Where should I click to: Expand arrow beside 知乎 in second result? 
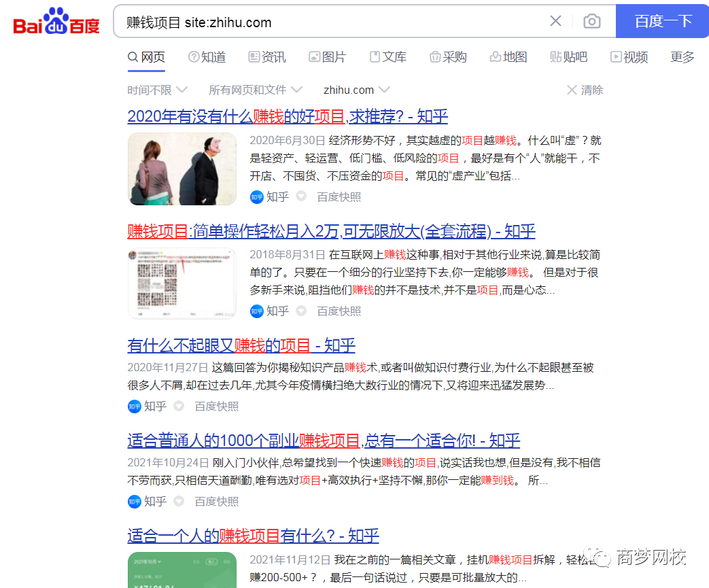[x=300, y=311]
